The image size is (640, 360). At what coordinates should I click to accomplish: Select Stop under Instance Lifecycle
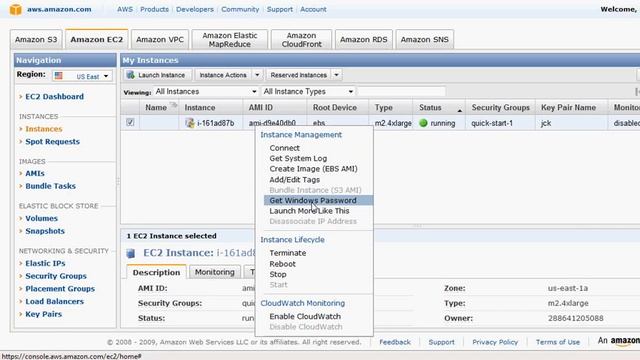[278, 274]
